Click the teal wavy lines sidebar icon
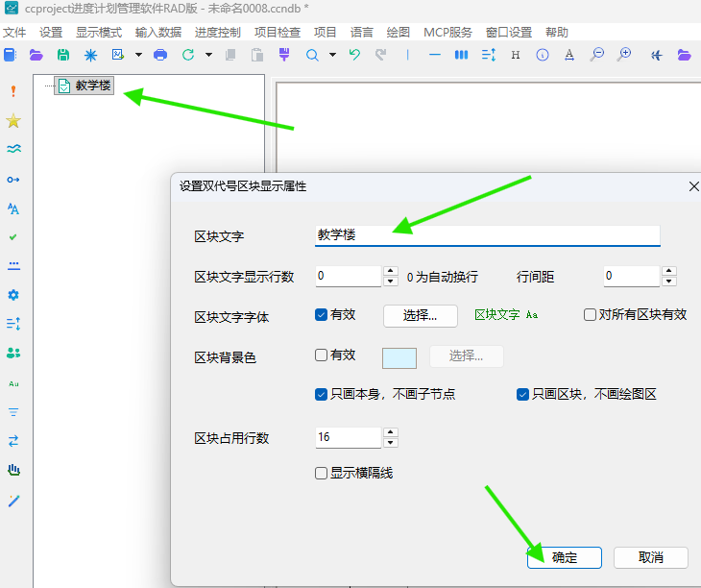Image resolution: width=701 pixels, height=588 pixels. coord(13,149)
